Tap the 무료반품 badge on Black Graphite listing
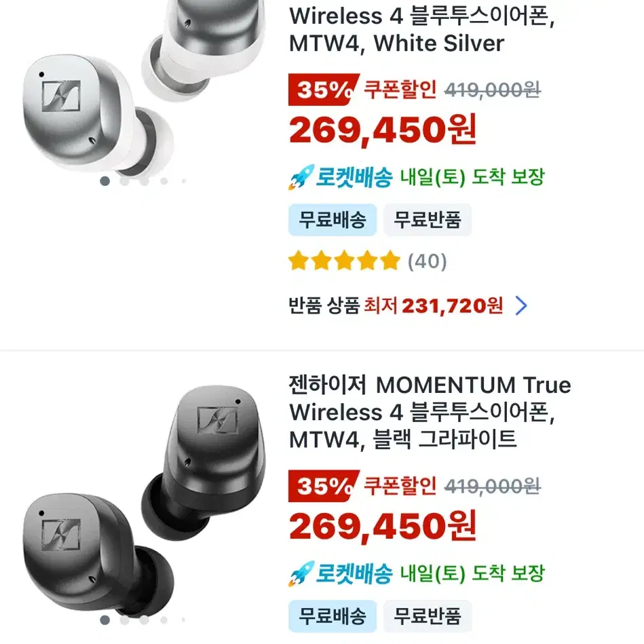644x644 pixels. pyautogui.click(x=428, y=616)
